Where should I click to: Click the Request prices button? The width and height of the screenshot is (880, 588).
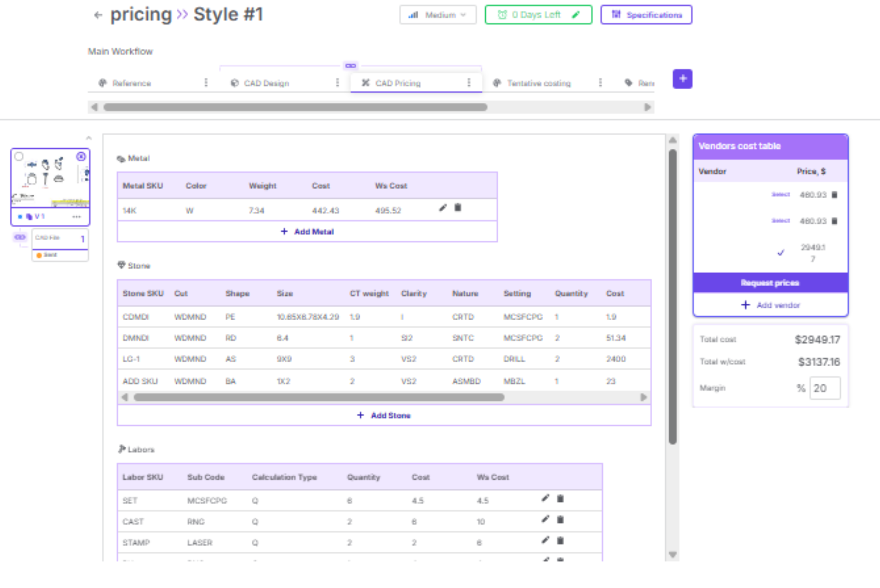click(x=770, y=283)
